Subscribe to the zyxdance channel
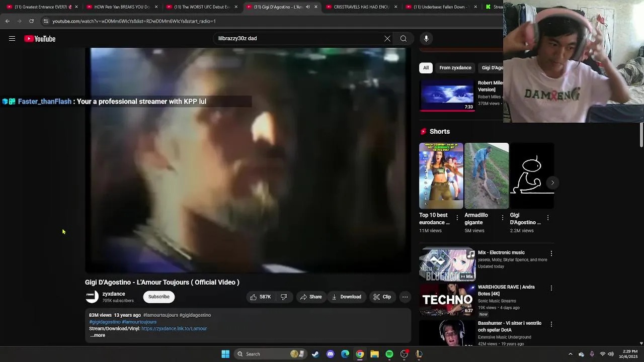 159,297
